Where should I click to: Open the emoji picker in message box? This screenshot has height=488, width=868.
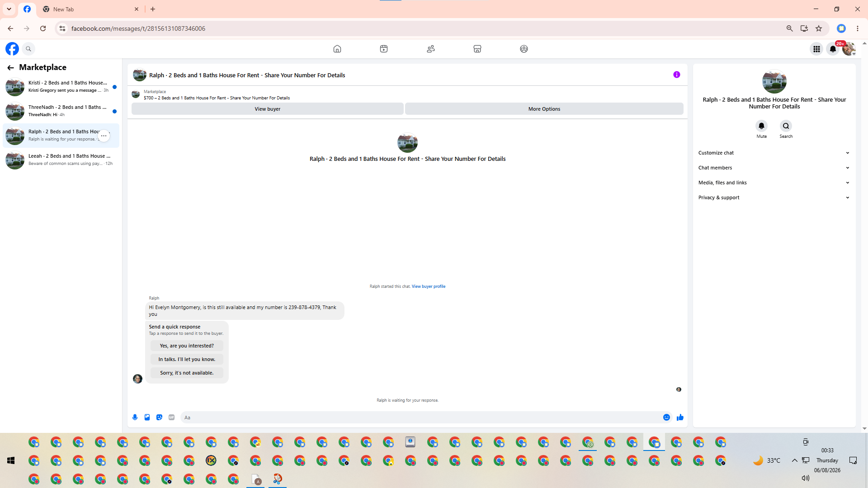[666, 418]
